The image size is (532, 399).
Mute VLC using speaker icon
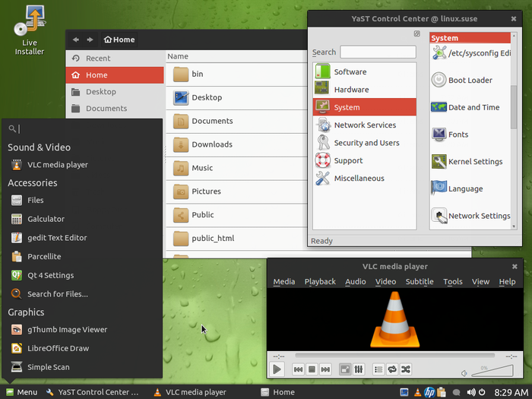(464, 372)
